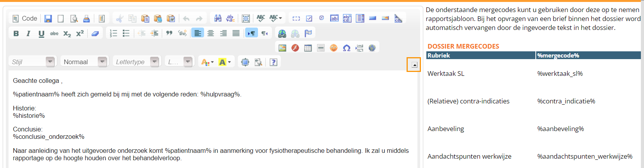644x168 pixels.
Task: Center align the text
Action: coord(211,33)
